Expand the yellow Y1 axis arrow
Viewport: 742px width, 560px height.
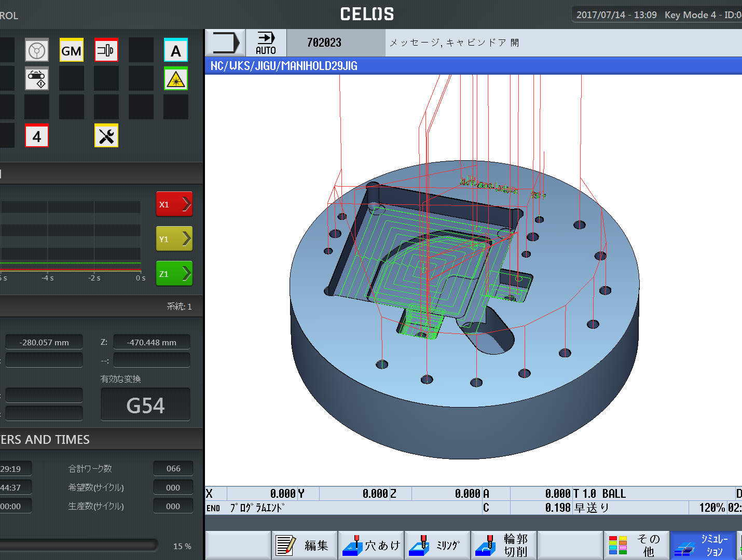click(x=174, y=239)
